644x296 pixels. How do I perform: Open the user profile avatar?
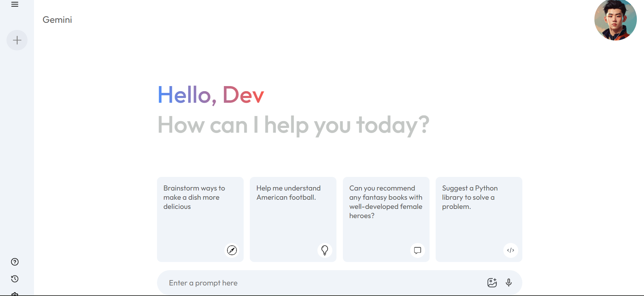click(615, 20)
